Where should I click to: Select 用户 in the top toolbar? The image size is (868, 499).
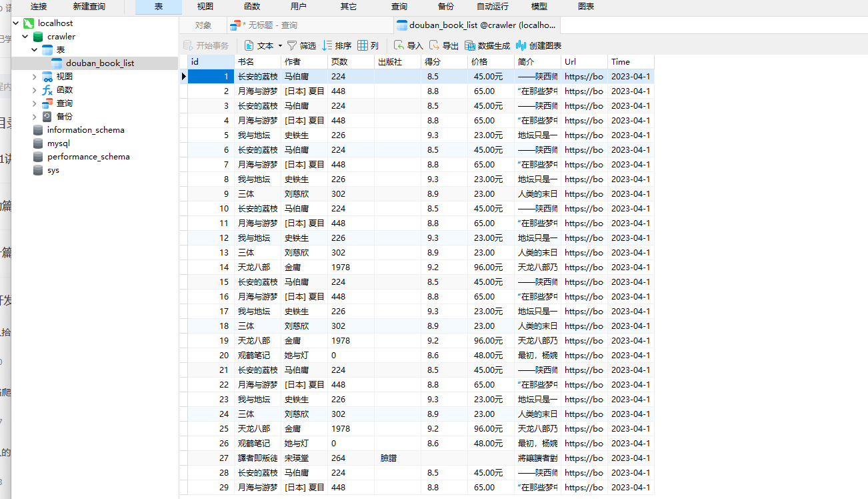pyautogui.click(x=299, y=7)
